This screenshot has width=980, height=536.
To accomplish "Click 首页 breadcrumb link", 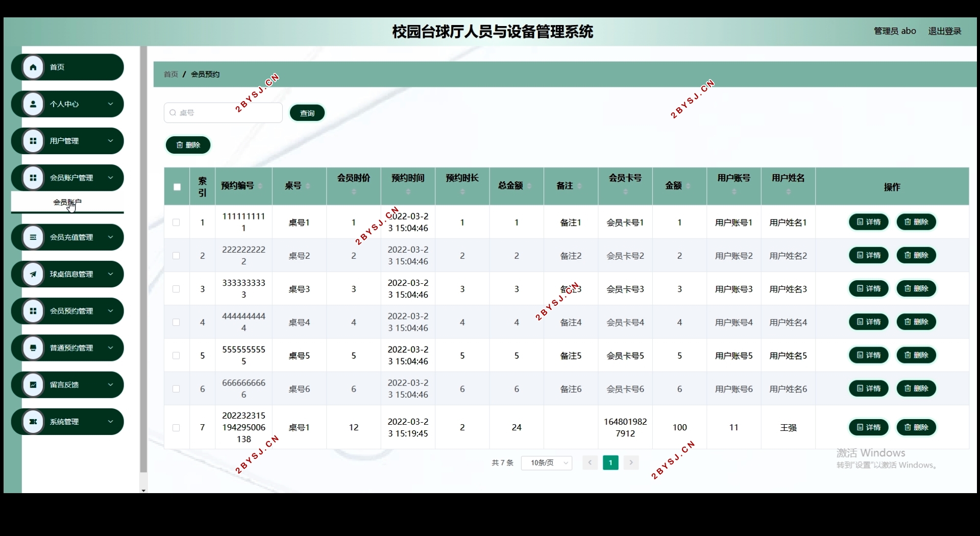I will 171,75.
